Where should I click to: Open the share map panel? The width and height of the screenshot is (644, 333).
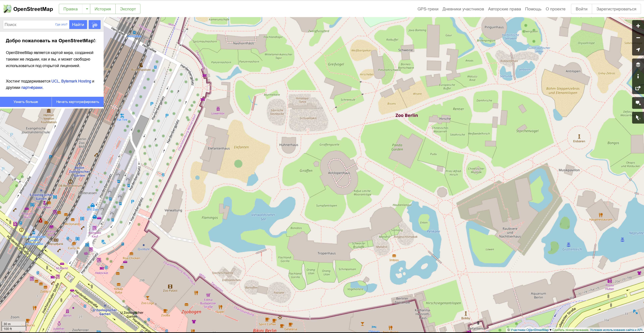click(638, 88)
